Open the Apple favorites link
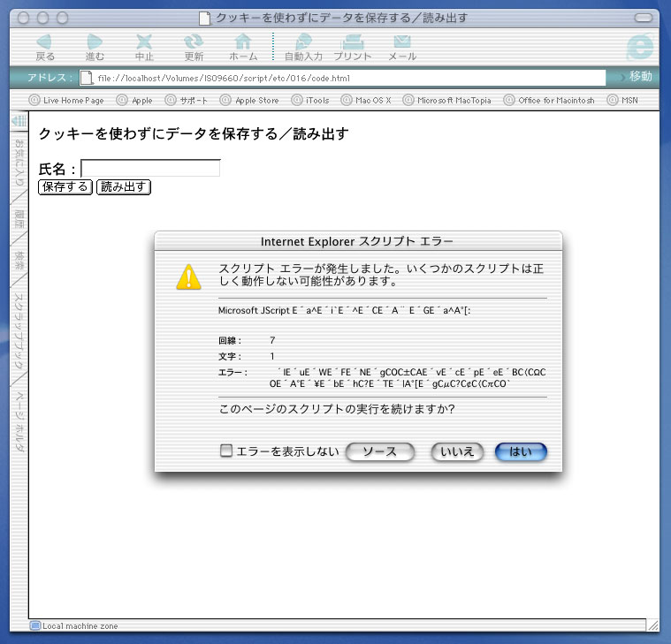Image resolution: width=671 pixels, height=644 pixels. pos(134,101)
